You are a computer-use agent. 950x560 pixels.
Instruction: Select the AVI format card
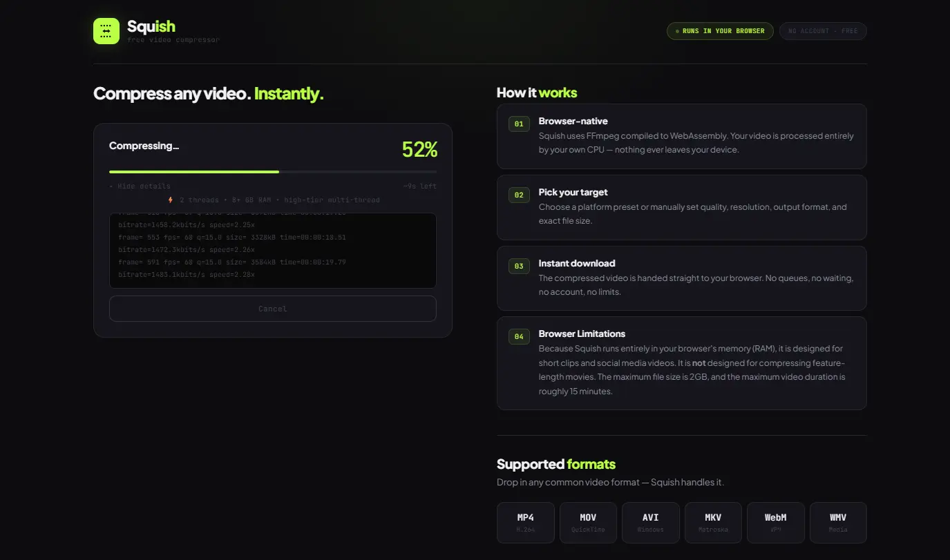[x=651, y=523]
